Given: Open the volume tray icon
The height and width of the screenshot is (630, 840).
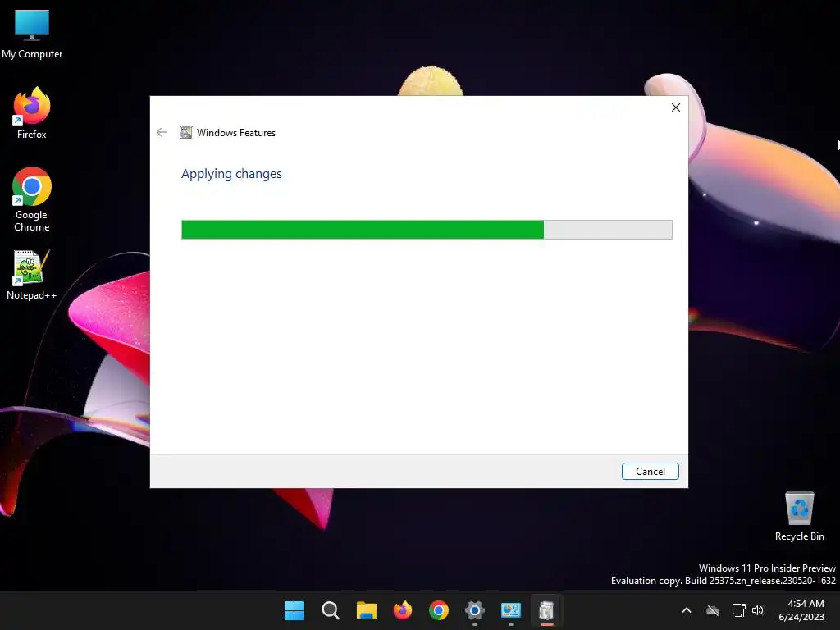Looking at the screenshot, I should [758, 610].
